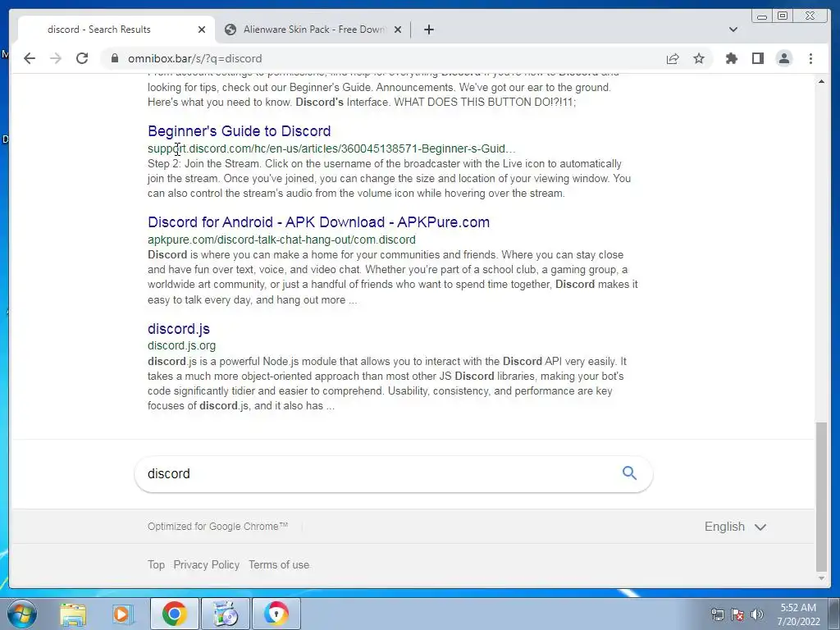Image resolution: width=840 pixels, height=630 pixels.
Task: Restore down the Chrome window
Action: pos(782,16)
